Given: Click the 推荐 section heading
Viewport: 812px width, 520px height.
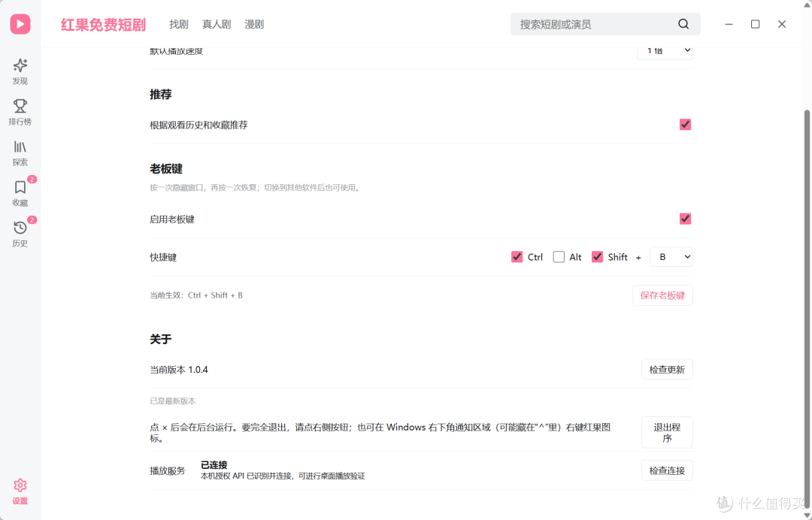Looking at the screenshot, I should click(x=161, y=94).
